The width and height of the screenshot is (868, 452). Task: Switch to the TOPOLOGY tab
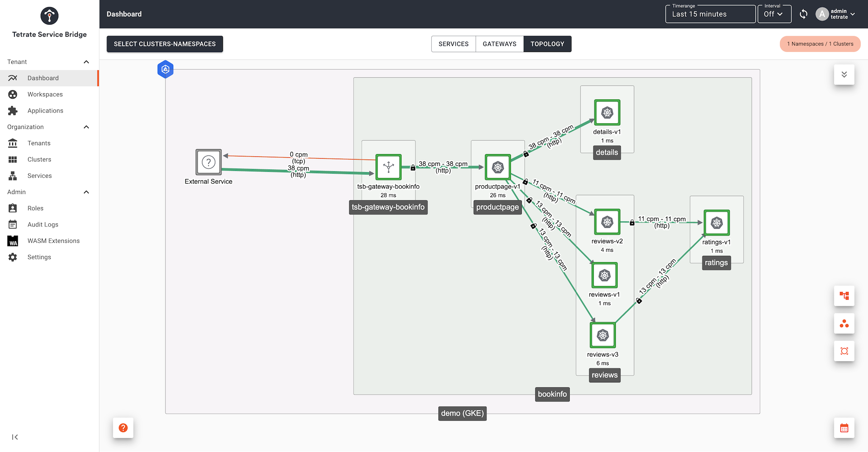tap(547, 44)
